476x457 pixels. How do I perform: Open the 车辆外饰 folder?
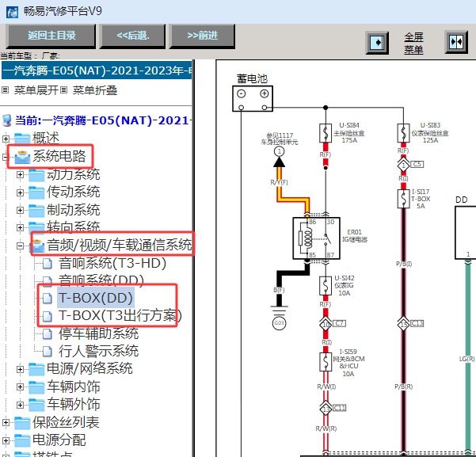click(x=73, y=404)
